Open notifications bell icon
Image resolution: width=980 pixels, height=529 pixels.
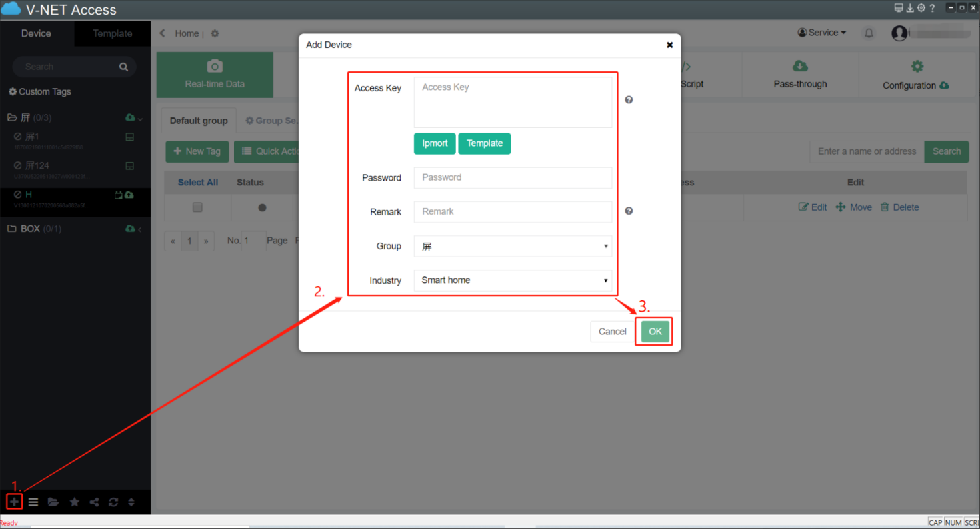pos(869,33)
